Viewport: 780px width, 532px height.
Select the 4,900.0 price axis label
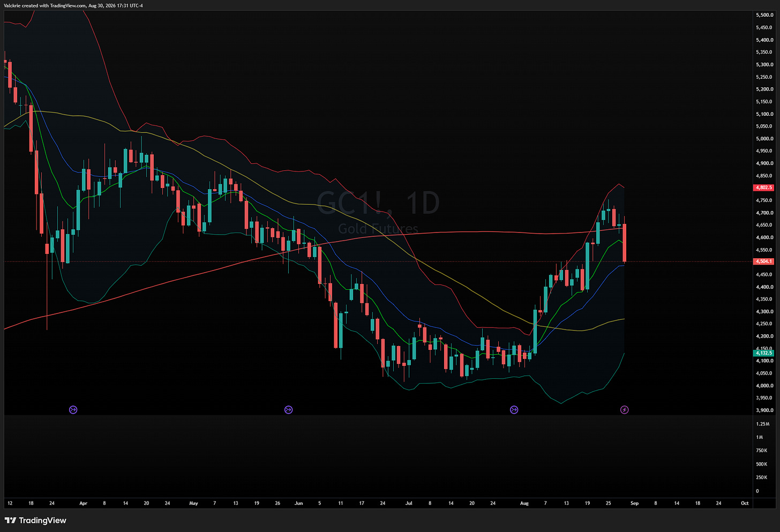764,163
